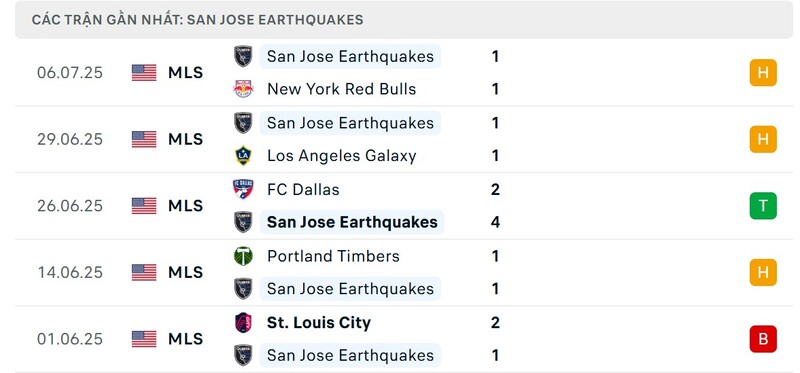
Task: Open the St. Louis City team link
Action: (319, 322)
